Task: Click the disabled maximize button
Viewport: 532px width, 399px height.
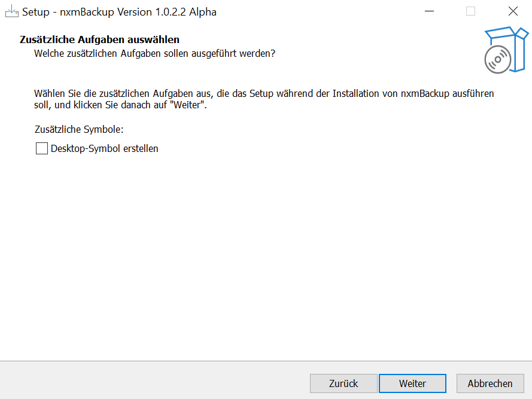Action: click(470, 11)
